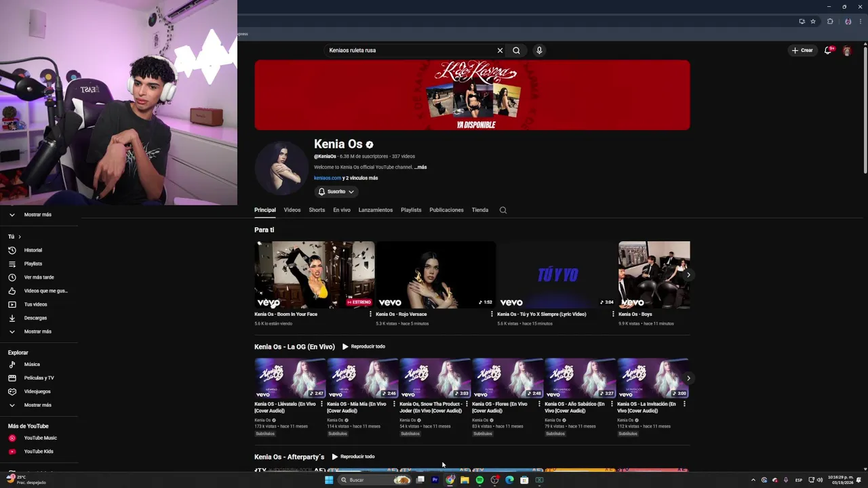Search within the Kenia Os channel
The image size is (868, 488).
tap(503, 210)
